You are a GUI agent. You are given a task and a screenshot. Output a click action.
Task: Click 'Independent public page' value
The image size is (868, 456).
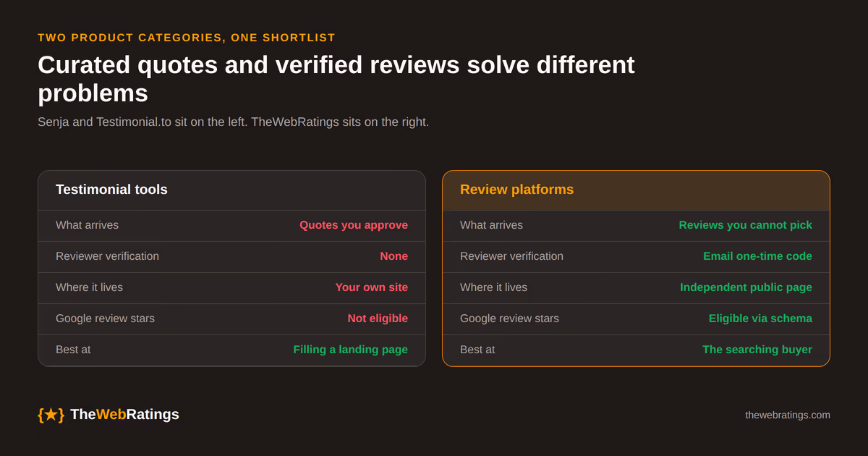[x=746, y=287]
